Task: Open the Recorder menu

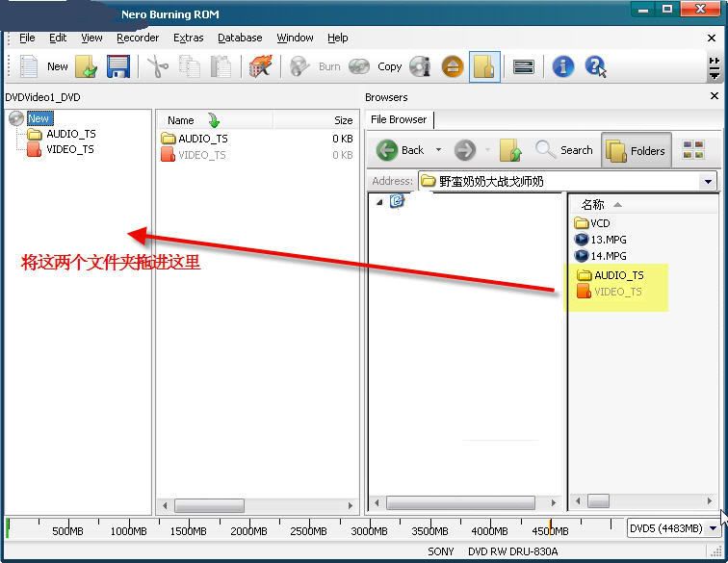Action: [138, 38]
